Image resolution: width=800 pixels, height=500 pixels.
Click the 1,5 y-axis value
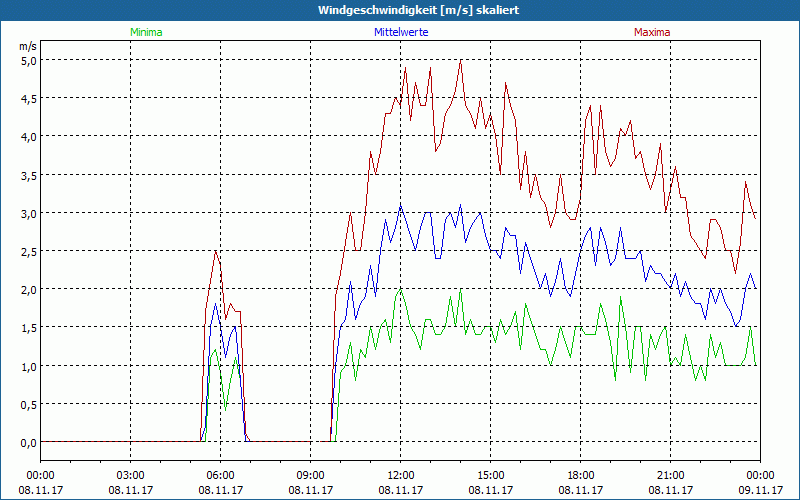pos(29,328)
